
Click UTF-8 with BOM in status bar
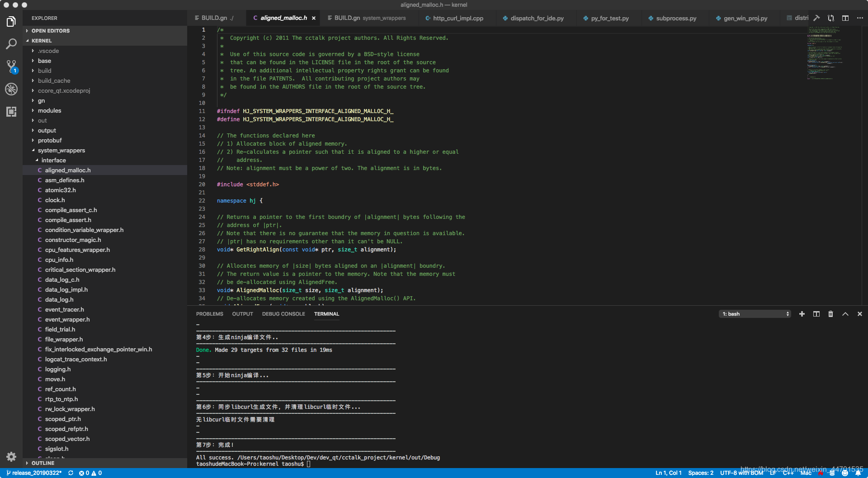741,473
